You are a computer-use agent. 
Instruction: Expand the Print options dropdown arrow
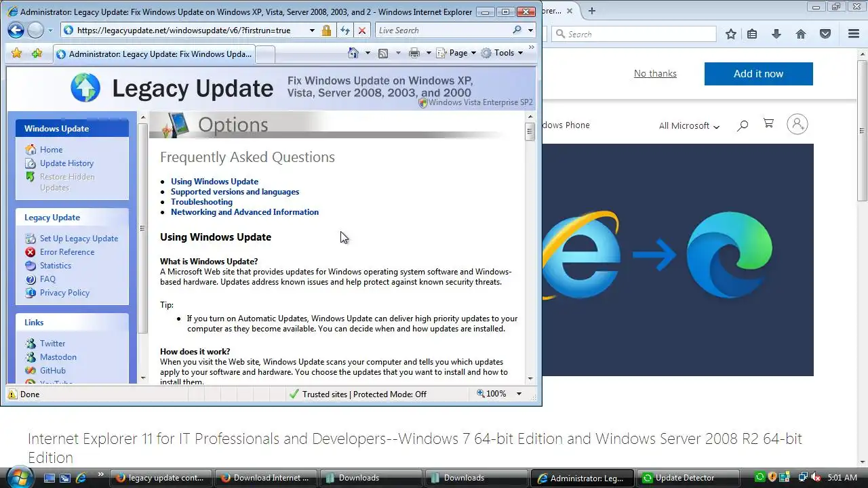[x=429, y=53]
